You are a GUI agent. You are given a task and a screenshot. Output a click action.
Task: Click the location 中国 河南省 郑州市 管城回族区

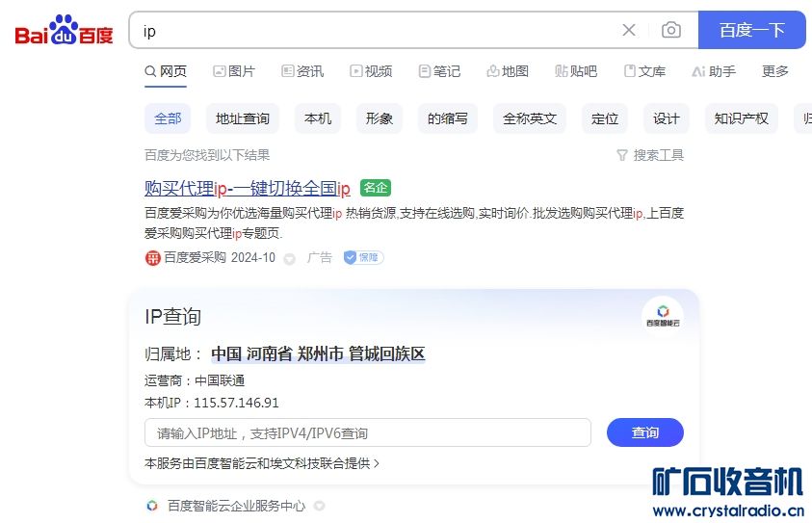[x=318, y=354]
